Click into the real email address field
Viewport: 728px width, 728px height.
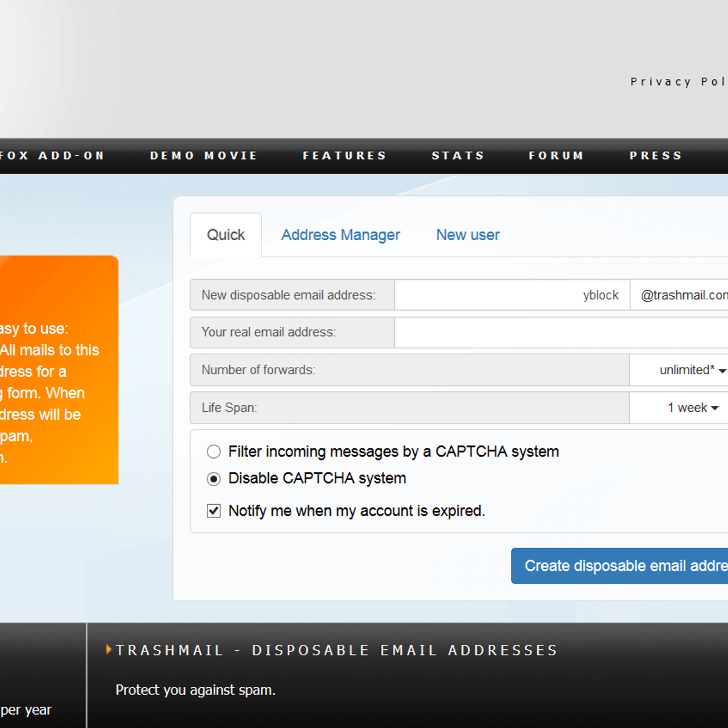coord(561,332)
